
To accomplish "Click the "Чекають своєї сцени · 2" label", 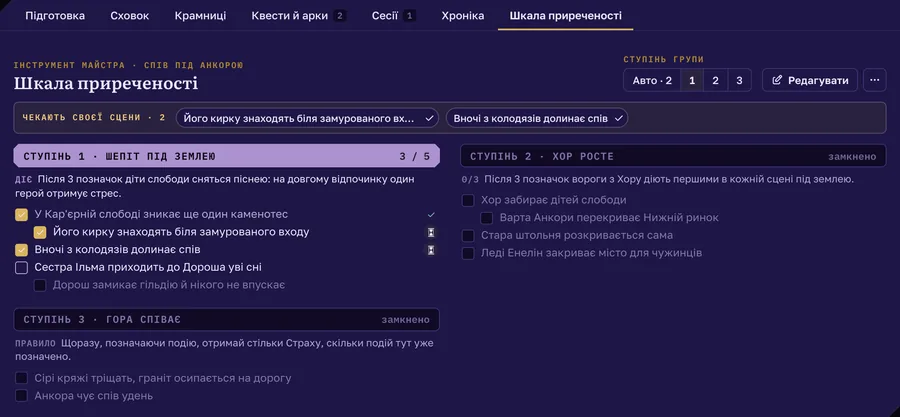I will tap(94, 118).
